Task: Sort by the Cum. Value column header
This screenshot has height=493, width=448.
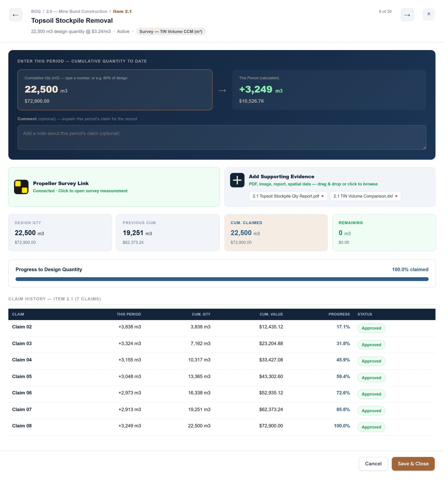Action: tap(271, 314)
